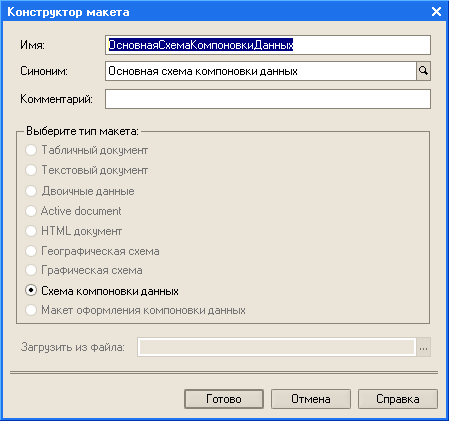The width and height of the screenshot is (449, 421).
Task: Click the Отмена button
Action: [x=311, y=399]
